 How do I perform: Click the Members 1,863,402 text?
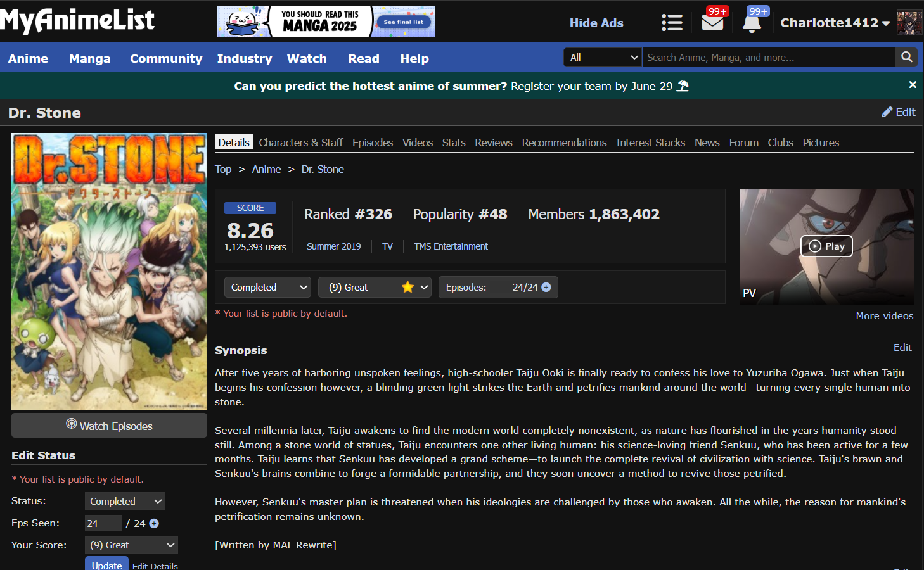pos(594,214)
